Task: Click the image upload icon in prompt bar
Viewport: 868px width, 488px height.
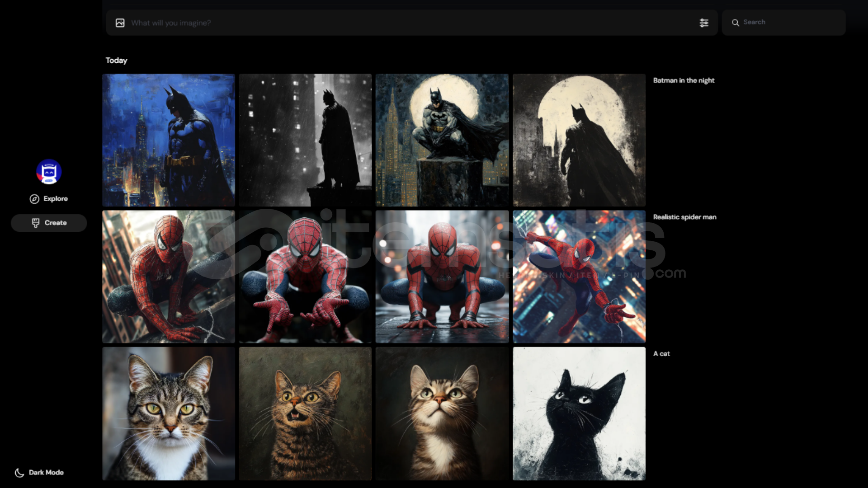Action: point(120,23)
